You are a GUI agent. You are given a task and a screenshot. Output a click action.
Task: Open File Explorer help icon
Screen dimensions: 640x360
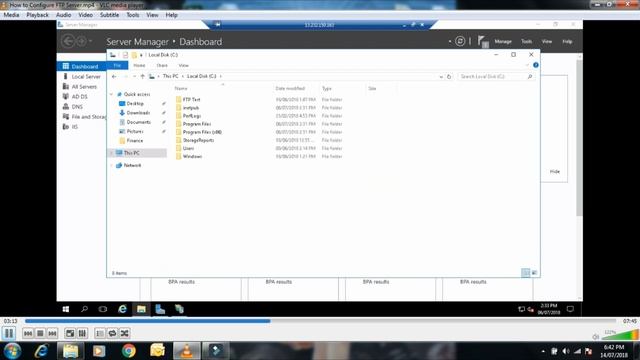536,65
